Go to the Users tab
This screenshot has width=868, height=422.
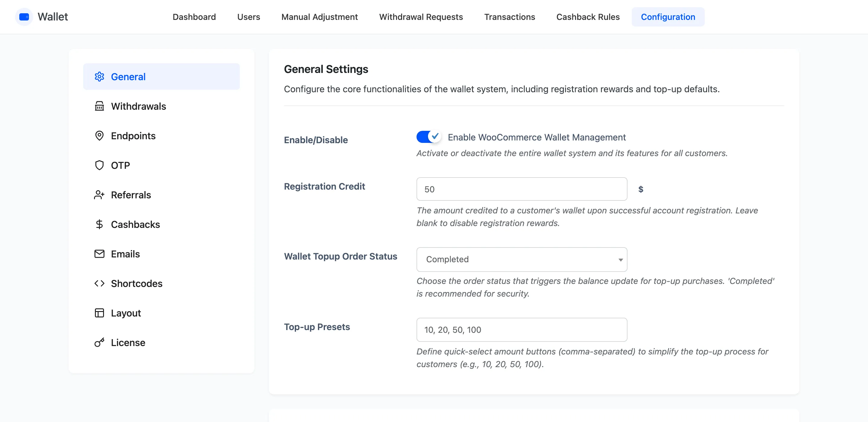click(x=248, y=17)
